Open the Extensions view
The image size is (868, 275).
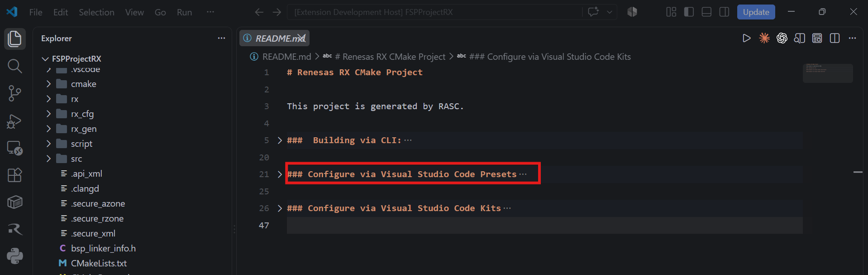coord(14,175)
